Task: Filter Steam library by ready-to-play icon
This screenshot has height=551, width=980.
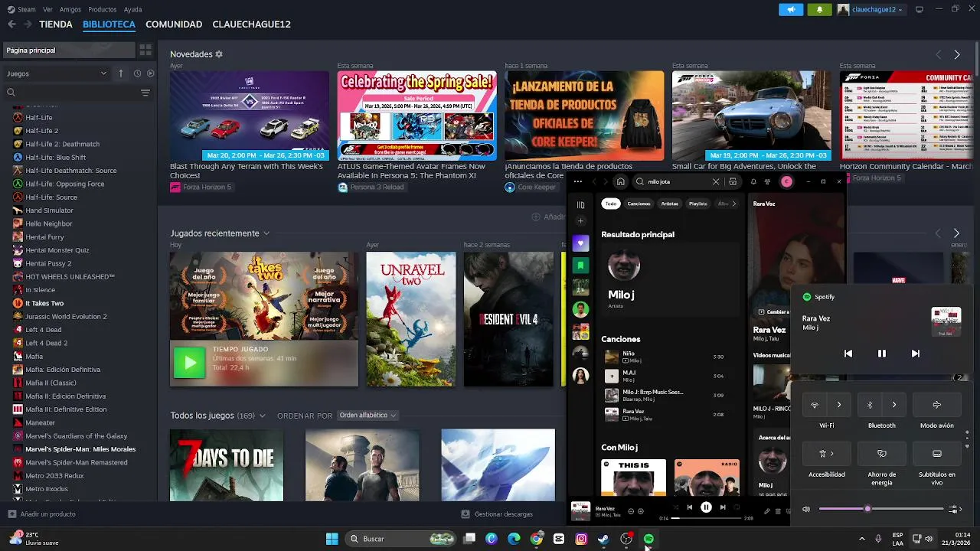Action: click(x=150, y=73)
